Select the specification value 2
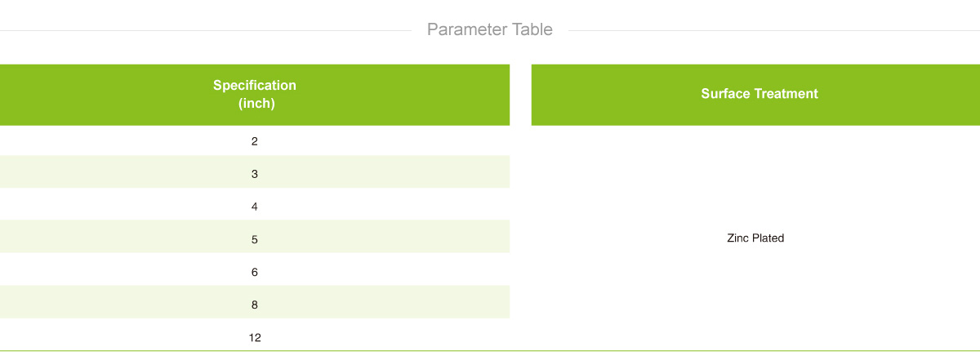 point(255,141)
